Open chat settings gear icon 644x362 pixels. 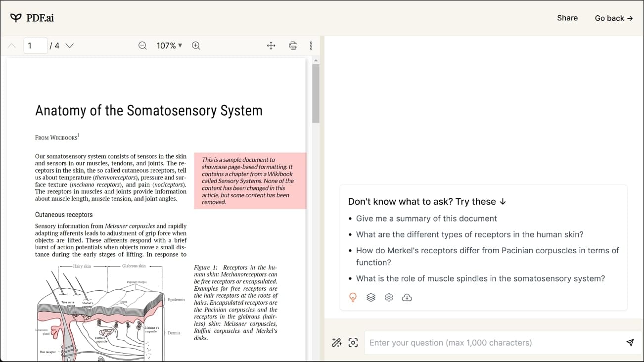pyautogui.click(x=389, y=297)
